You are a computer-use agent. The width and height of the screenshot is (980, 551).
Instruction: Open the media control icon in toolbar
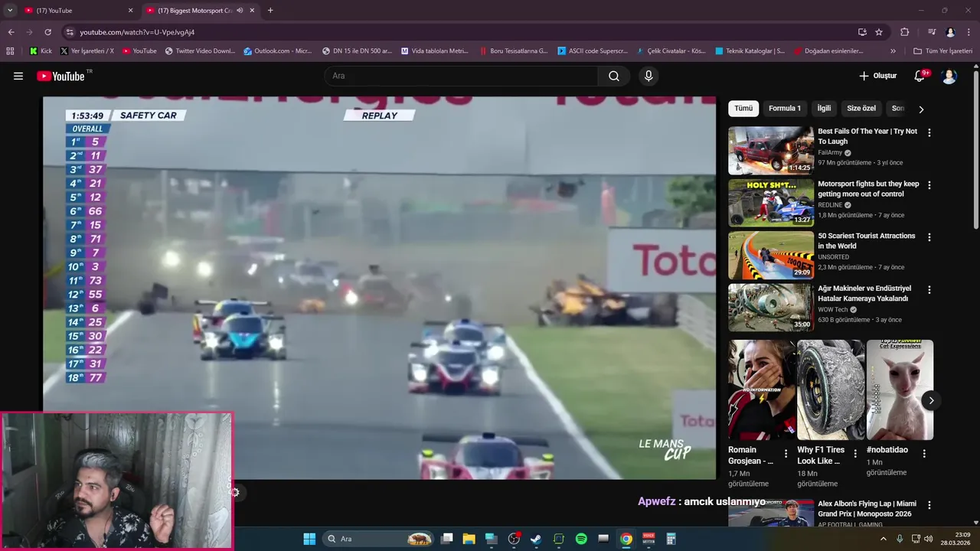click(x=932, y=32)
